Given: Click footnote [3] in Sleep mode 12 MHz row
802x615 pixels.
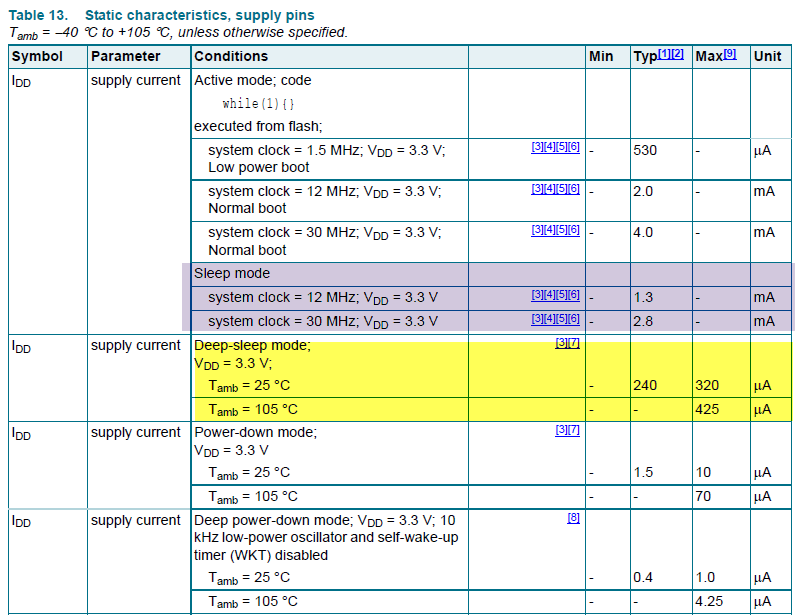Looking at the screenshot, I should 537,295.
